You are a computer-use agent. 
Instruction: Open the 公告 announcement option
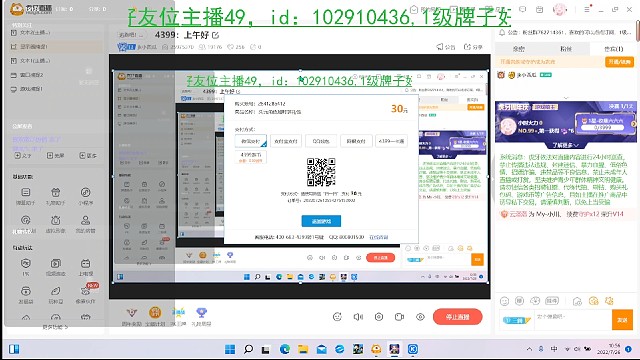[446, 47]
